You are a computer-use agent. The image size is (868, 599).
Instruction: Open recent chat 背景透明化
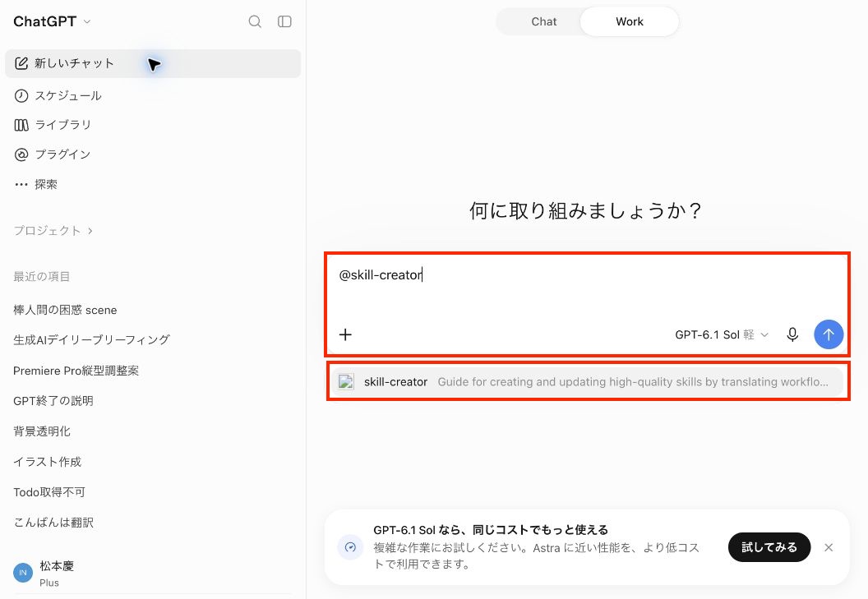[x=153, y=431]
